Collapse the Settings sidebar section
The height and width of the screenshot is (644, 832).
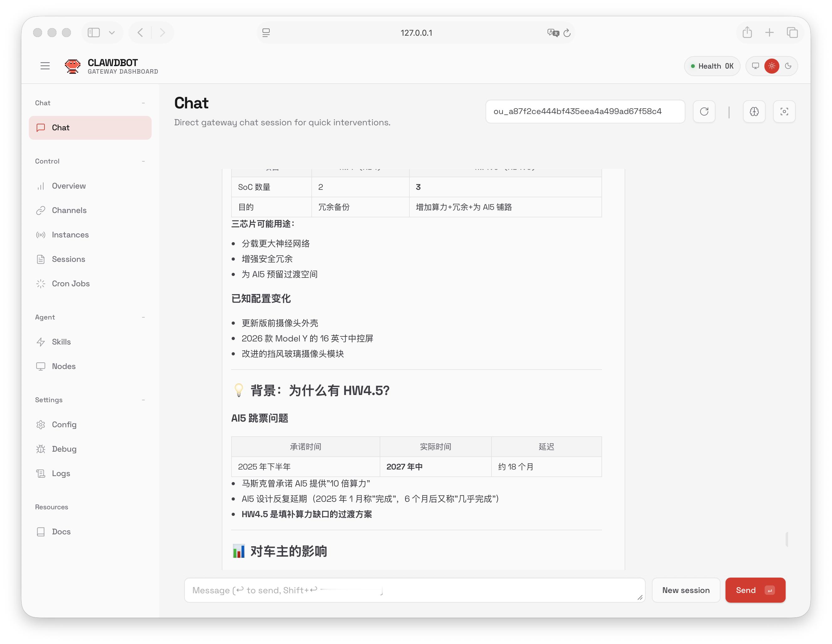point(143,400)
